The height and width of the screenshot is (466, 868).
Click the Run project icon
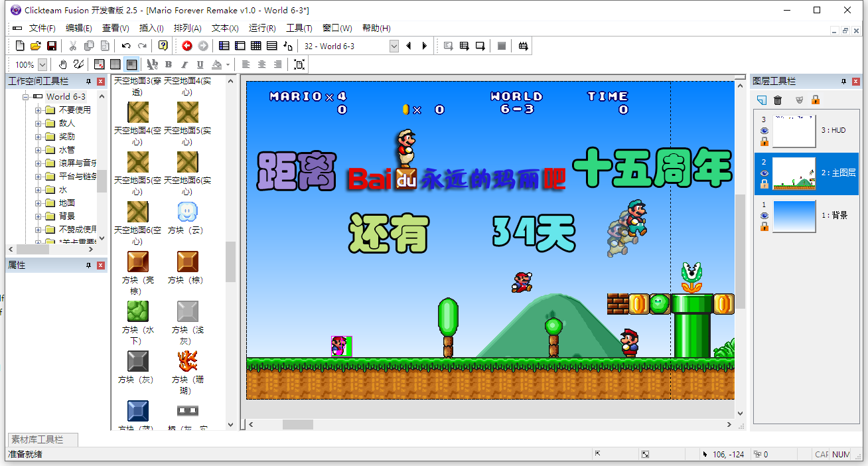[x=449, y=46]
